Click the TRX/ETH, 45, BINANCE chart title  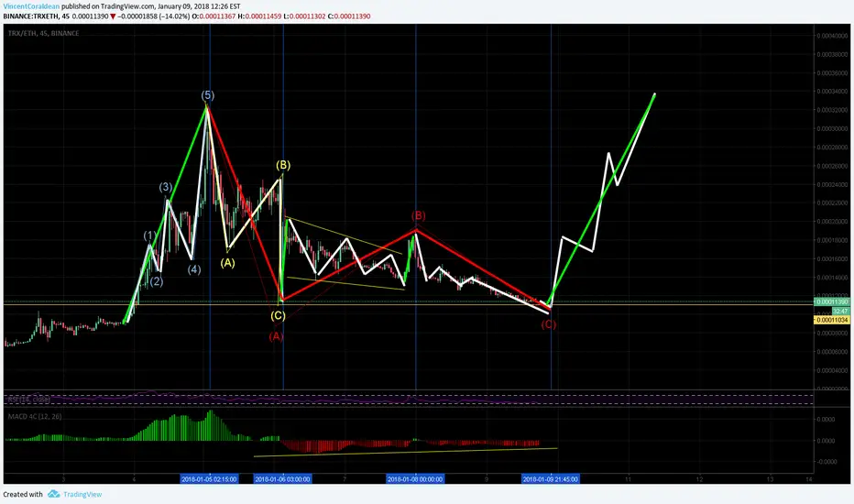click(44, 33)
